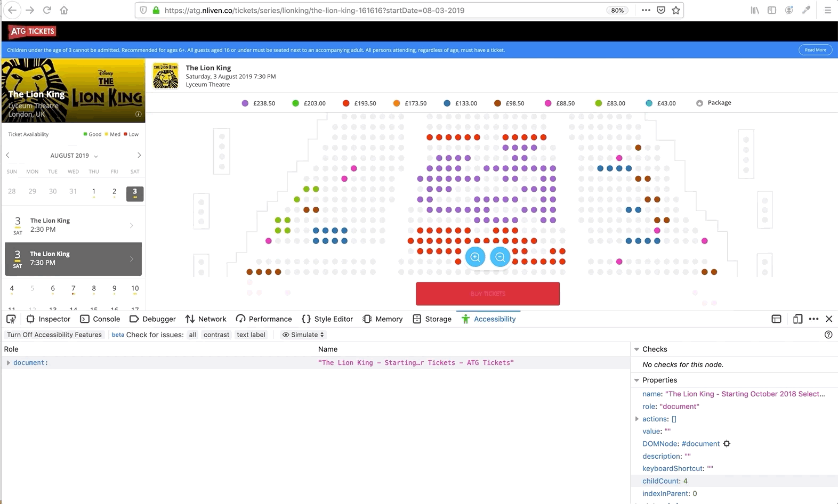Open the 2:30 PM Lion King performance

pyautogui.click(x=74, y=225)
